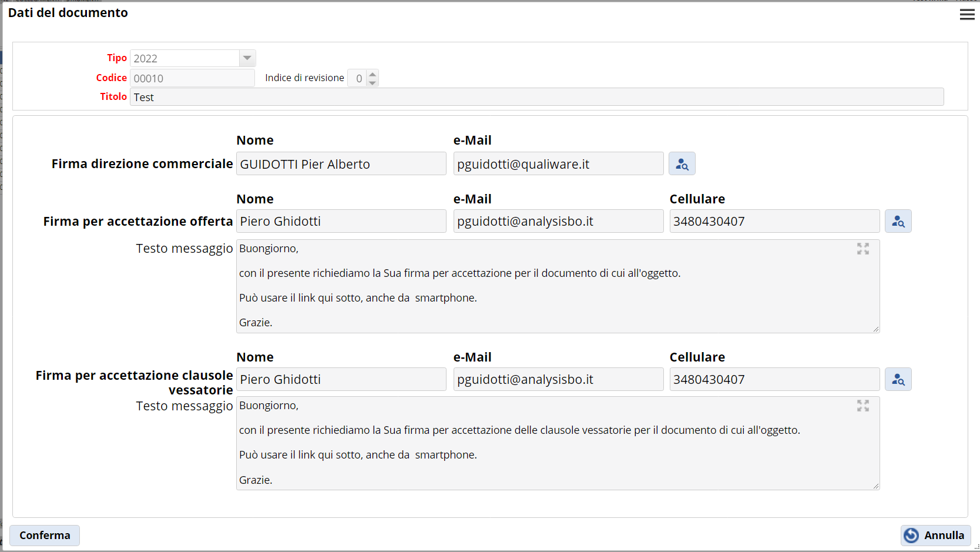Click the clausole vessatorie Cellulare field
The image size is (980, 552).
coord(774,380)
